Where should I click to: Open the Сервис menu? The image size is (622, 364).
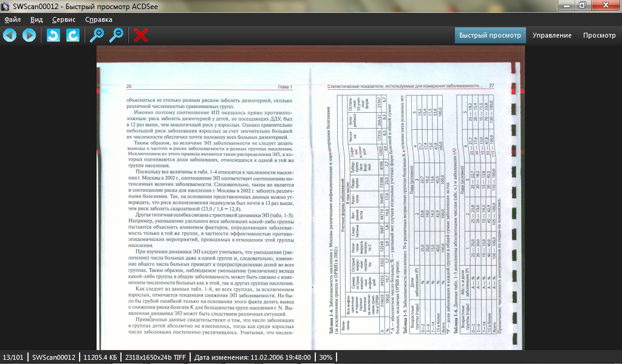coord(64,19)
